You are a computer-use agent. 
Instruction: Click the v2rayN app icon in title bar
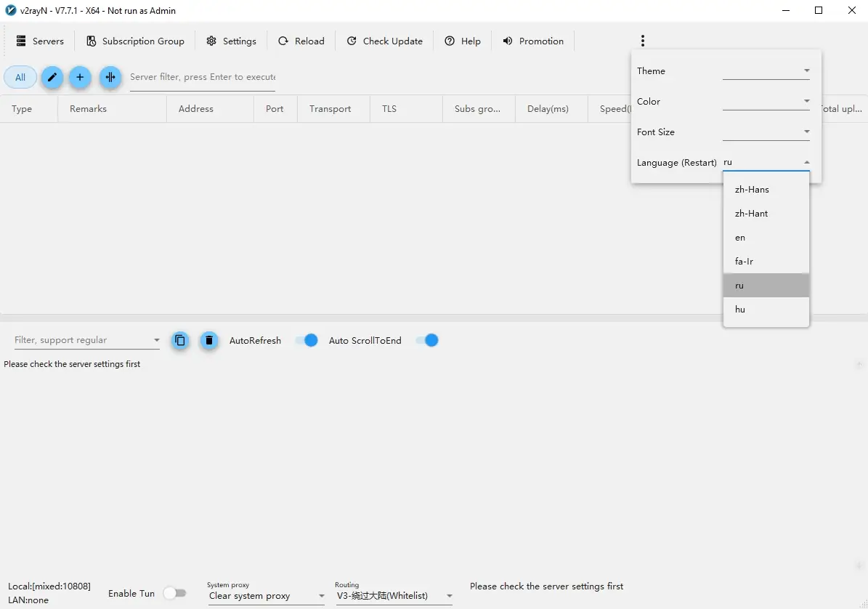(x=10, y=10)
